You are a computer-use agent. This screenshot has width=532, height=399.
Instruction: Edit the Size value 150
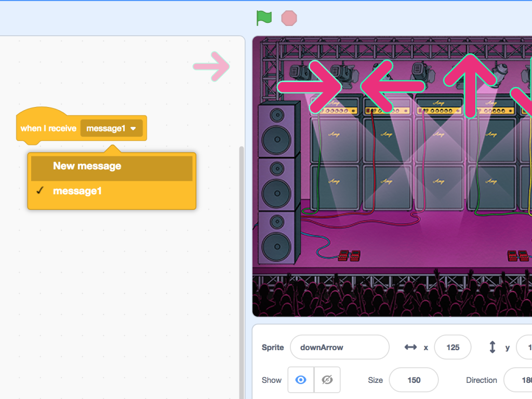414,380
